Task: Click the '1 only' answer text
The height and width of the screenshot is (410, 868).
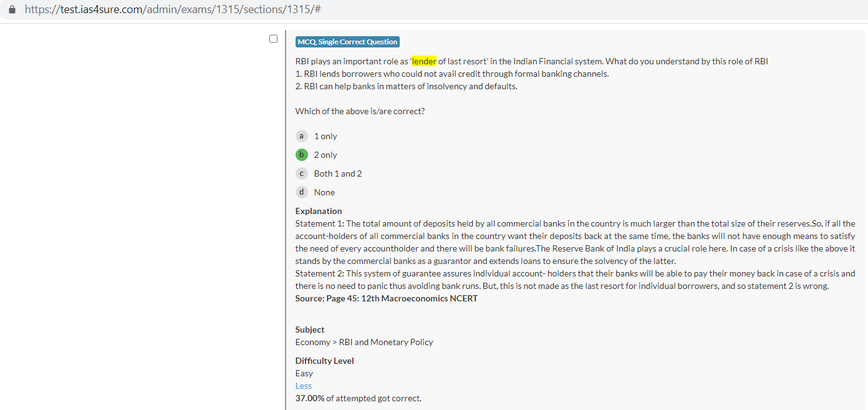Action: [x=325, y=136]
